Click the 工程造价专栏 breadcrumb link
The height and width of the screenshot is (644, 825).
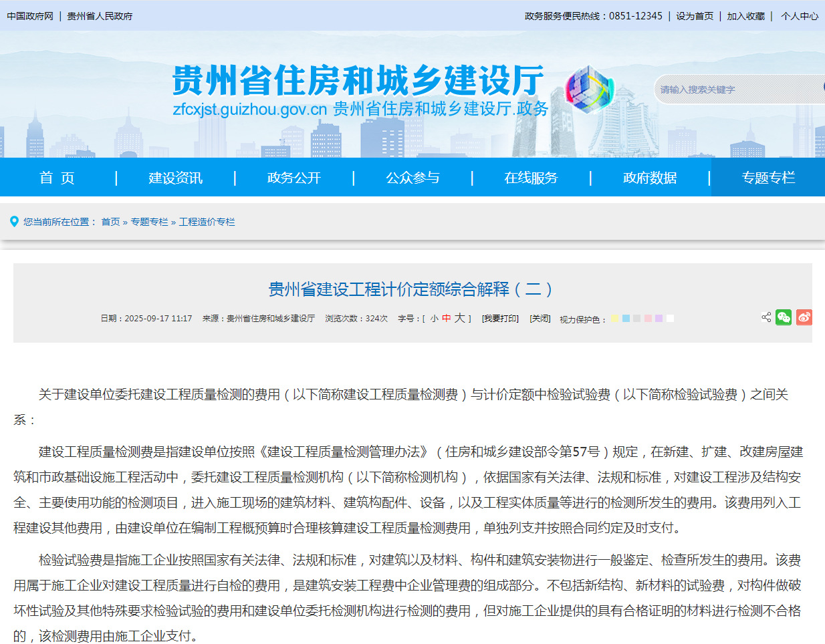point(207,222)
